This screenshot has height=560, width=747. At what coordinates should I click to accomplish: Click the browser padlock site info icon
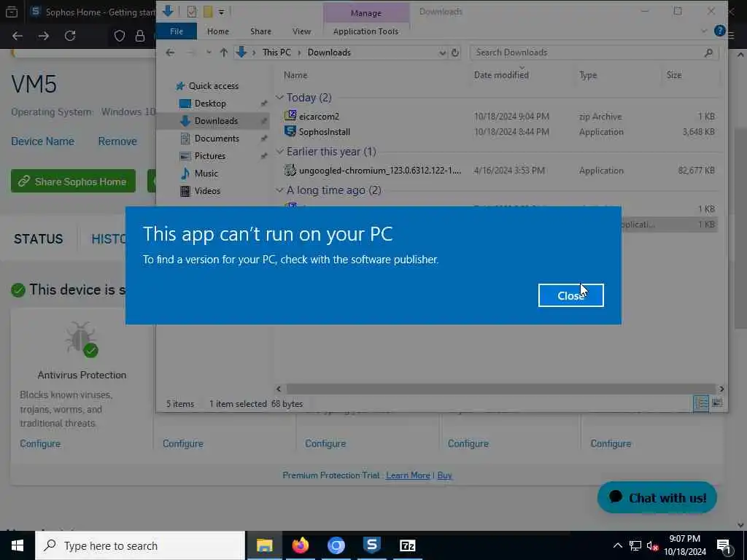coord(140,36)
